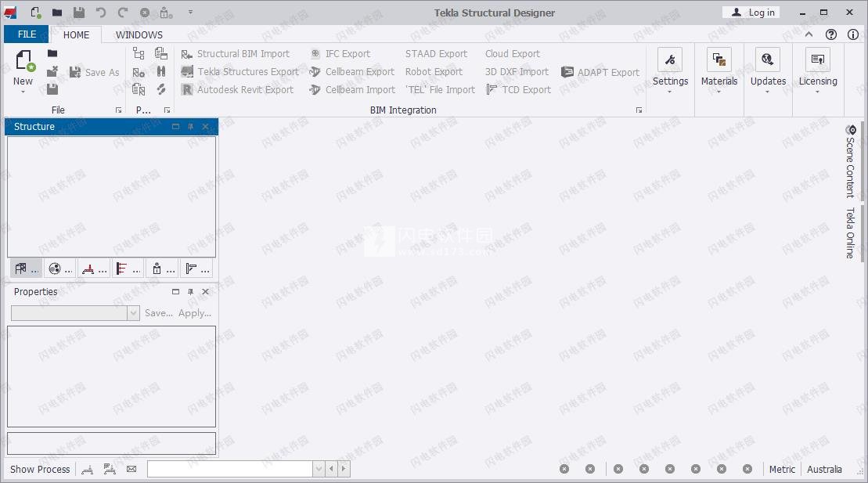The image size is (868, 483).
Task: Click the open folder icon in the File ribbon group
Action: [52, 54]
